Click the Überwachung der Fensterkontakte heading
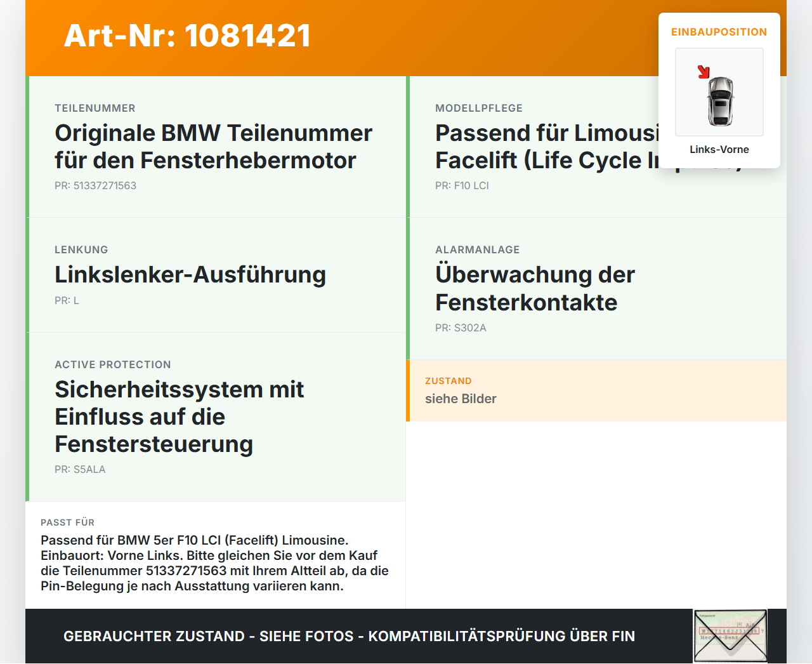The image size is (812, 664). (535, 288)
